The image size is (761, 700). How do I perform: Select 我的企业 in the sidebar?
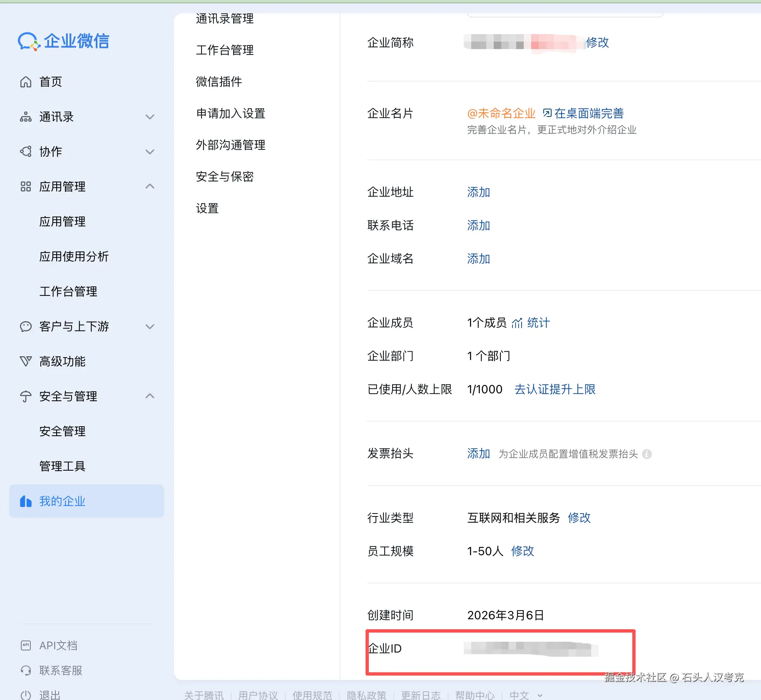click(87, 501)
